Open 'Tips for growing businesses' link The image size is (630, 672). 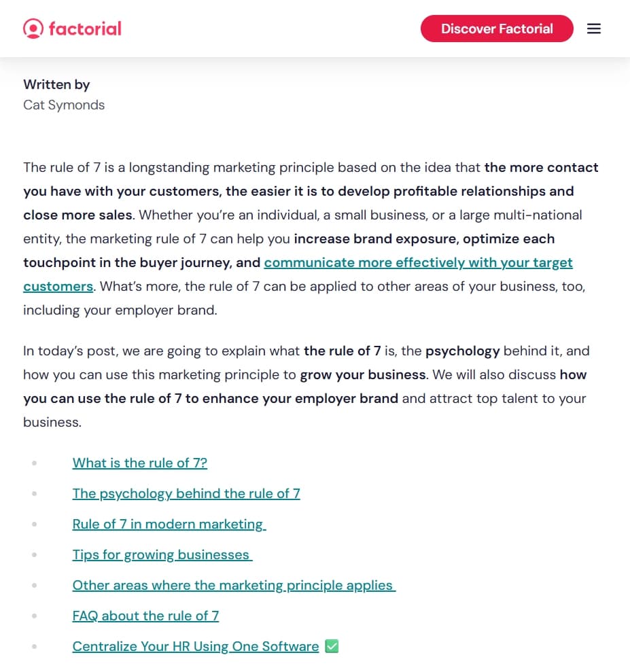coord(162,554)
